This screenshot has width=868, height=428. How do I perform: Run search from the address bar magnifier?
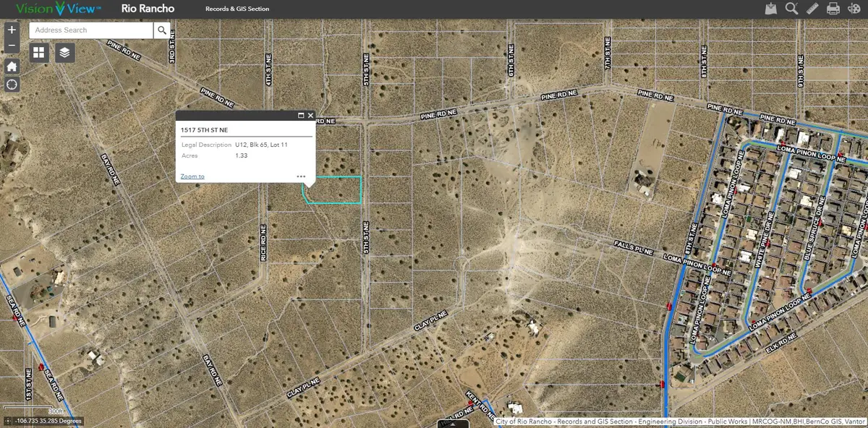point(162,30)
